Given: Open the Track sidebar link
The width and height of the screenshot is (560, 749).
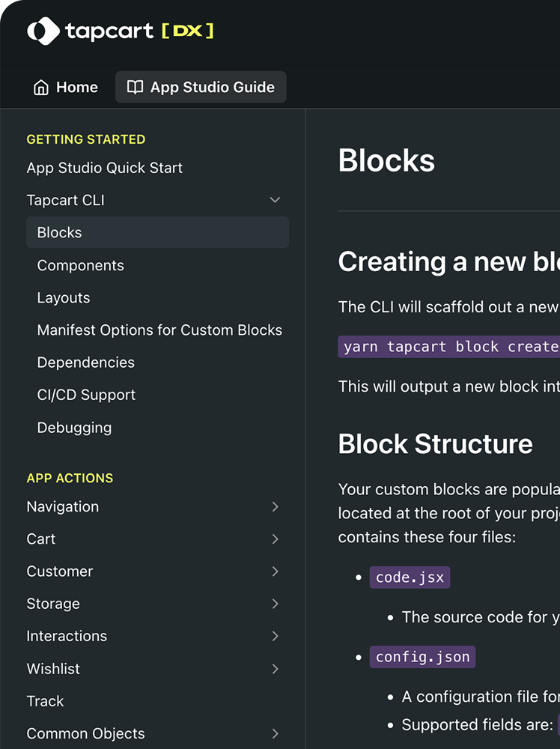Looking at the screenshot, I should [x=46, y=701].
